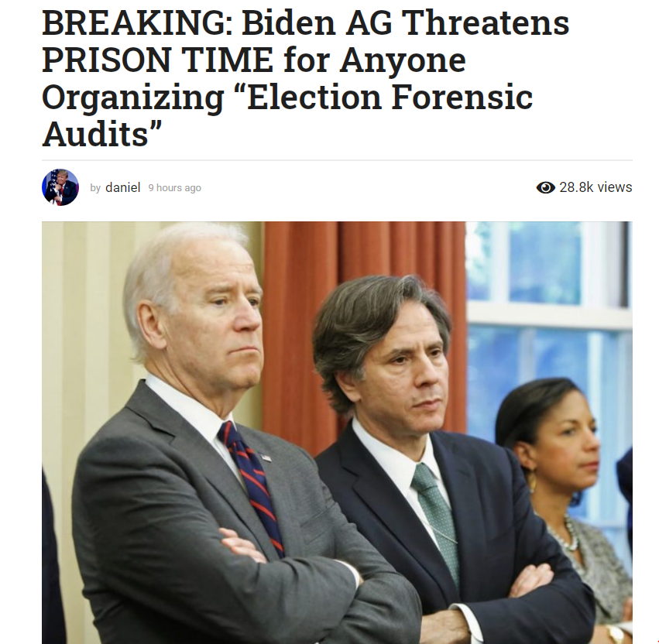Click the author's round avatar image
The height and width of the screenshot is (644, 659).
[60, 187]
